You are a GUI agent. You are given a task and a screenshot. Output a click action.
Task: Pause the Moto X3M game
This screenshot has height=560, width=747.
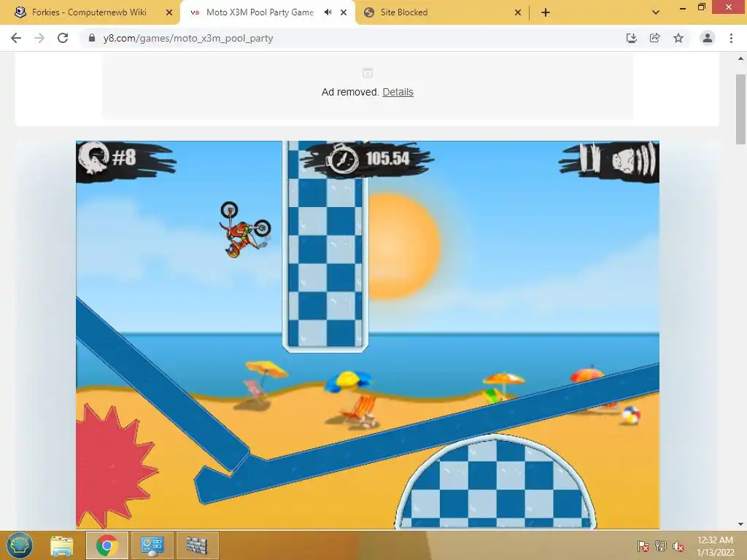point(589,158)
